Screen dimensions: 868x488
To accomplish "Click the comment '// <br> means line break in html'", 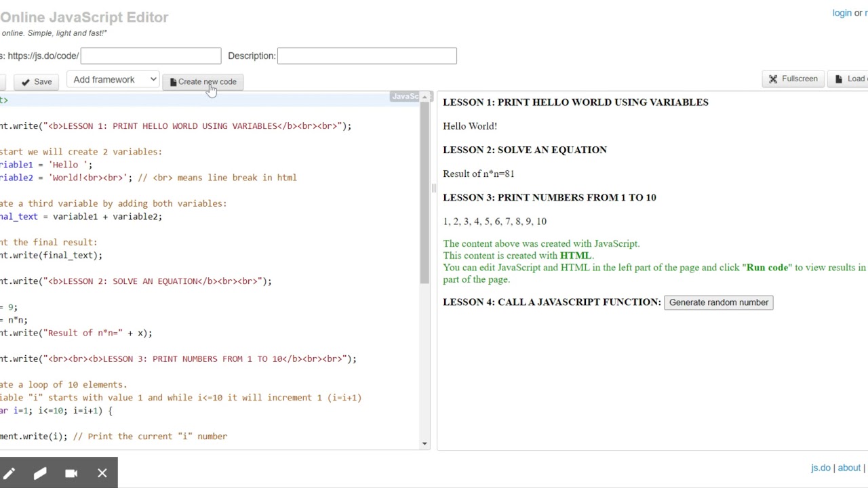I will point(217,178).
